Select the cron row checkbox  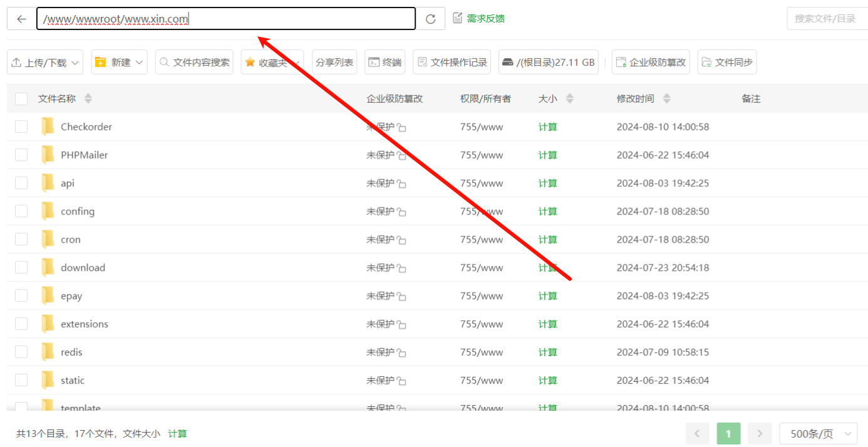pyautogui.click(x=21, y=239)
